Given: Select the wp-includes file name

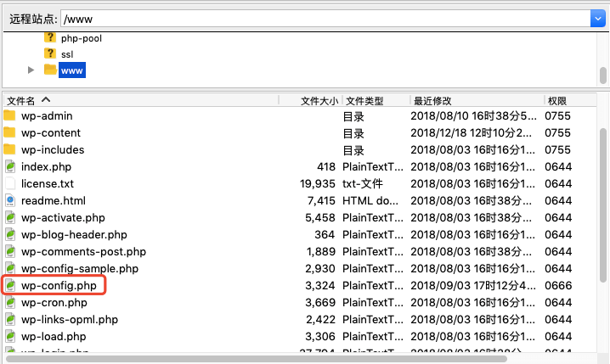Looking at the screenshot, I should click(x=53, y=150).
